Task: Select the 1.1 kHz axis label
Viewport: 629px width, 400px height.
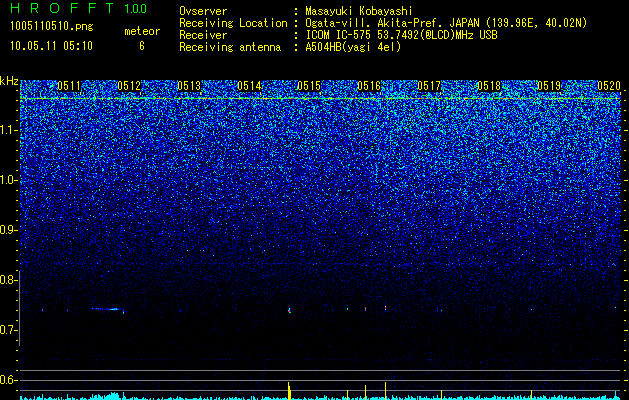Action: tap(8, 130)
